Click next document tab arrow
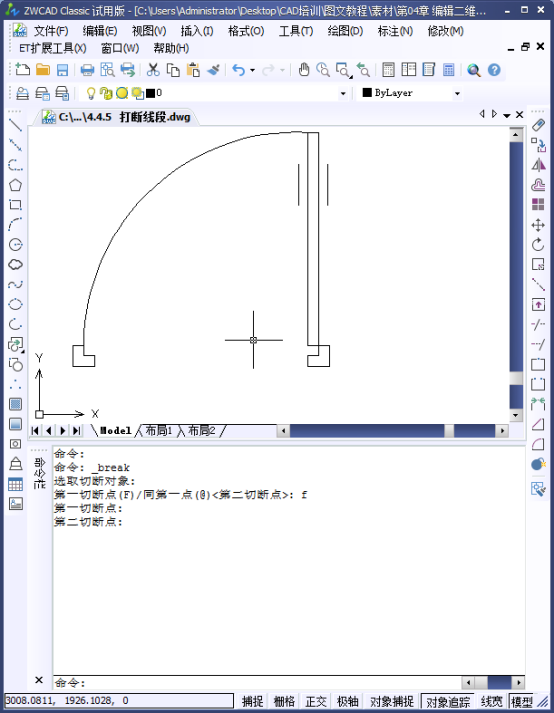554x713 pixels. (494, 115)
